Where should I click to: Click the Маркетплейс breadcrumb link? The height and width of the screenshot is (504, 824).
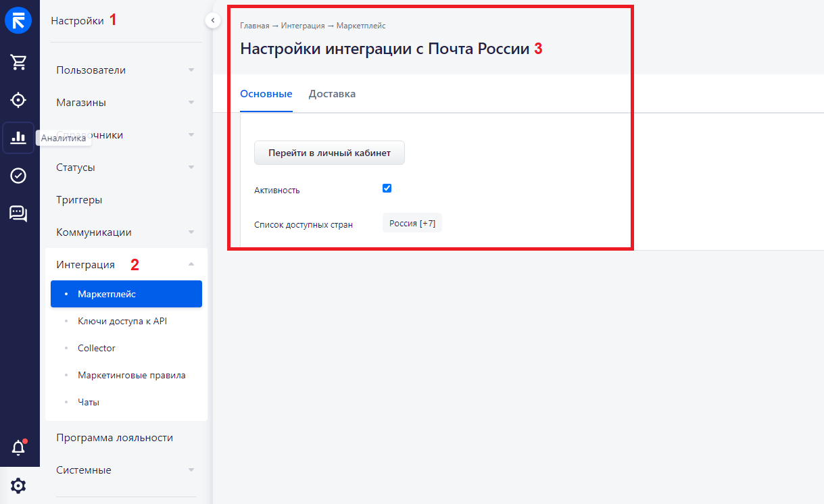361,26
